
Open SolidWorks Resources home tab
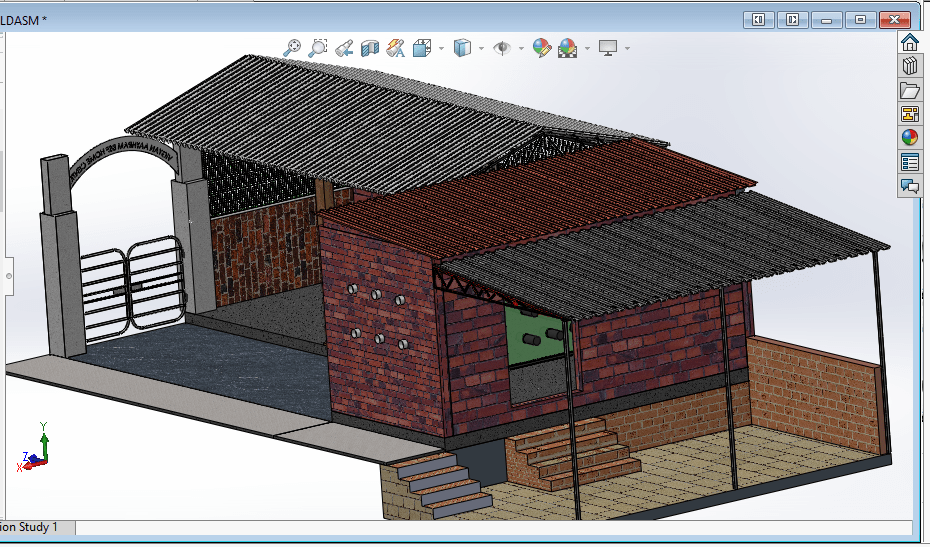[x=909, y=42]
